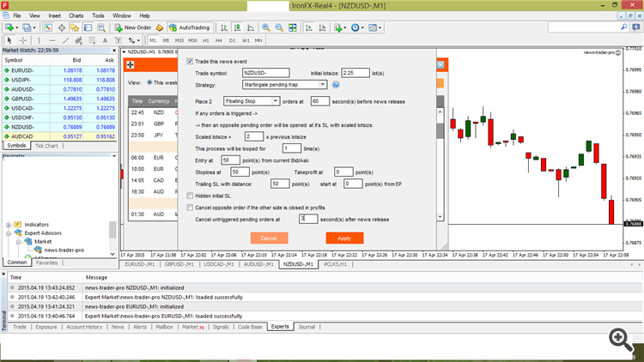Expand the Indicators tree node

tap(9, 225)
